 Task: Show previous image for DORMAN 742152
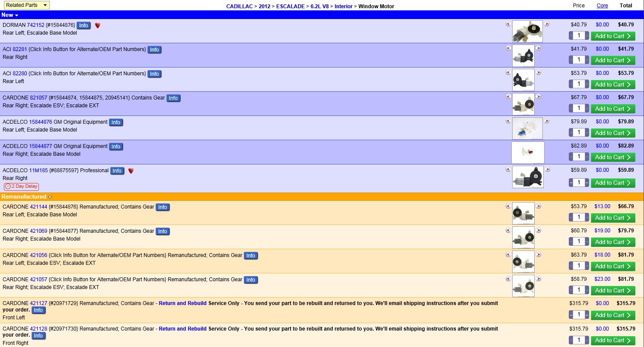pyautogui.click(x=508, y=24)
